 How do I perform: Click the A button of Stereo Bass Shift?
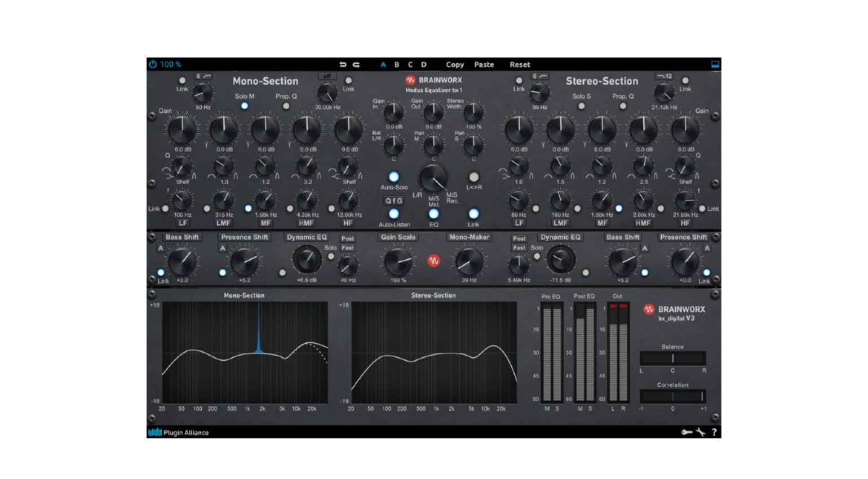(x=645, y=249)
